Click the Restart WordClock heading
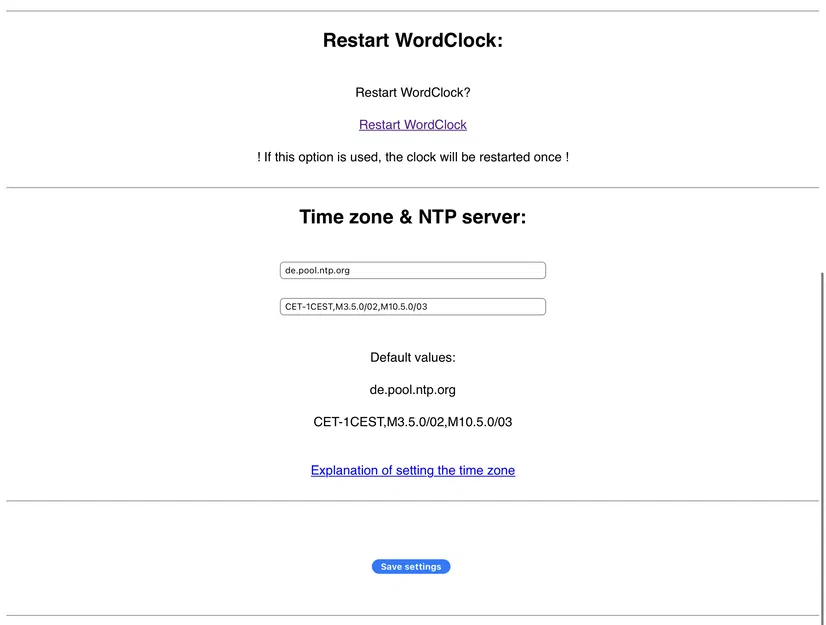Image resolution: width=826 pixels, height=625 pixels. coord(412,40)
